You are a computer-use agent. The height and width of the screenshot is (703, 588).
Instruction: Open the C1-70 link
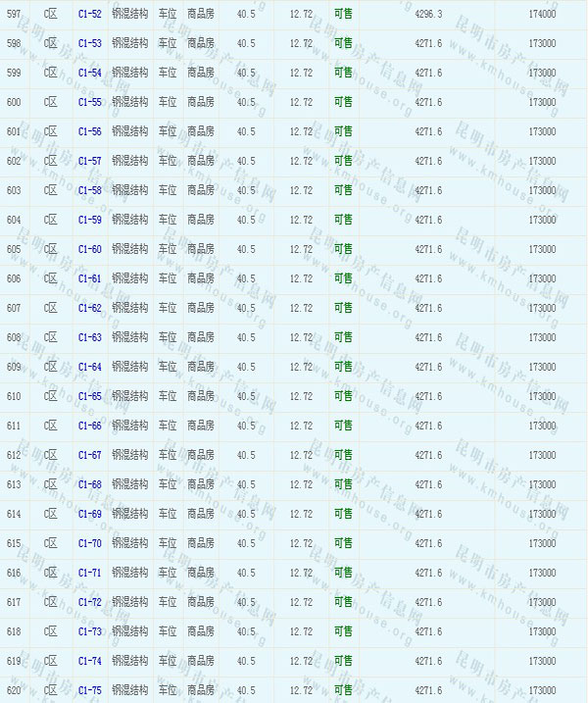point(89,543)
